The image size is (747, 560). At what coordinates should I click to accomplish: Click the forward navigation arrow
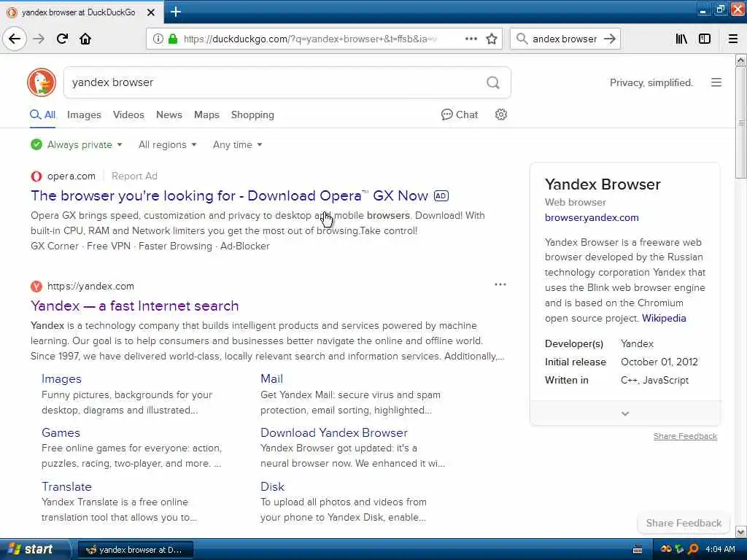[x=39, y=39]
